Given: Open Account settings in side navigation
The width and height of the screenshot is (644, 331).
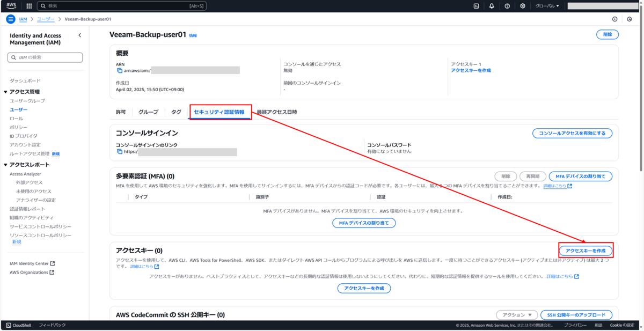Looking at the screenshot, I should [x=25, y=145].
